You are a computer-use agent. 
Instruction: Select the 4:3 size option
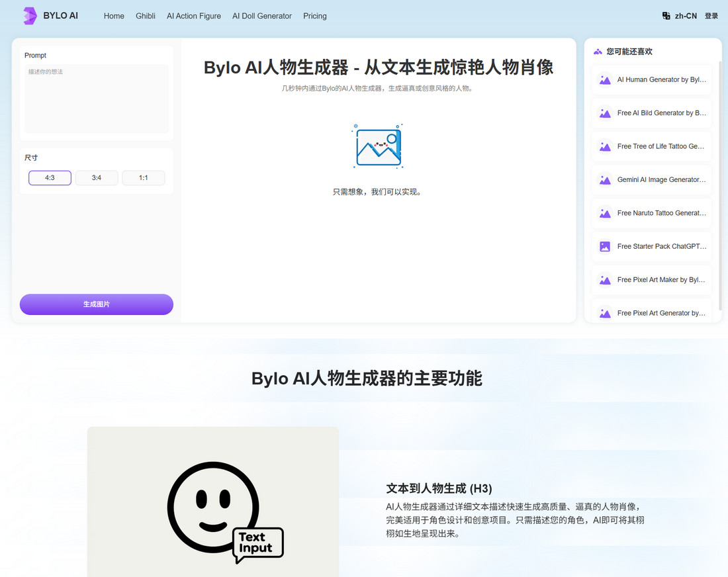coord(50,178)
